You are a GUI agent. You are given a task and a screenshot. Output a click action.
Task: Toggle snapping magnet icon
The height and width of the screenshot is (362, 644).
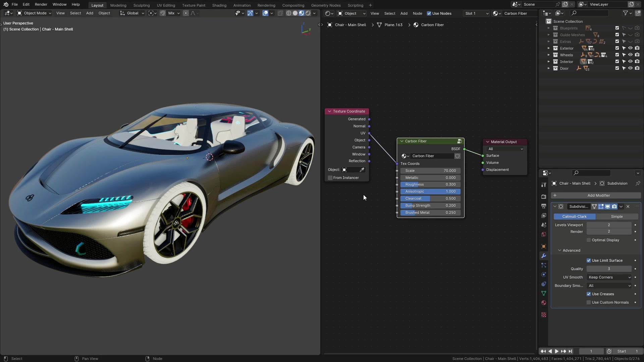pos(163,13)
